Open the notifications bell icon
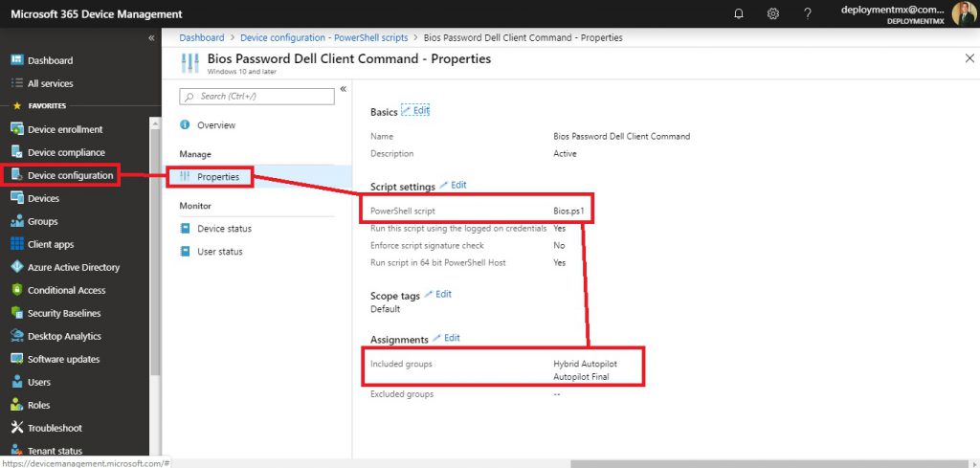Image resolution: width=980 pixels, height=468 pixels. point(739,13)
